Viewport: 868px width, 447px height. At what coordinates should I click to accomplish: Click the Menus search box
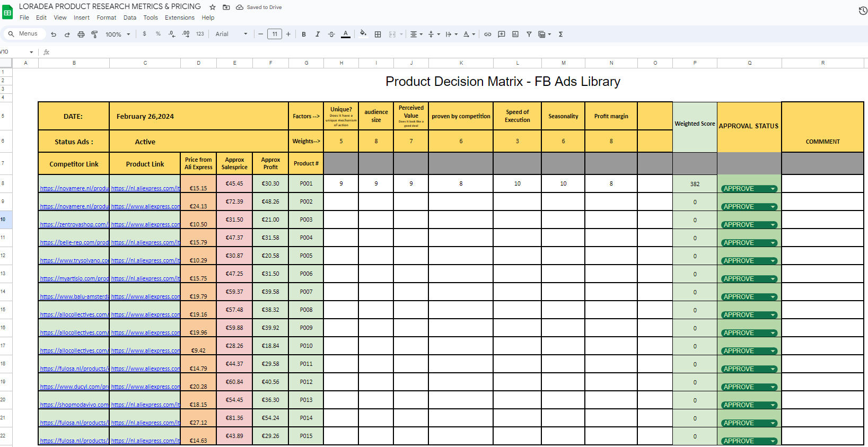[24, 34]
